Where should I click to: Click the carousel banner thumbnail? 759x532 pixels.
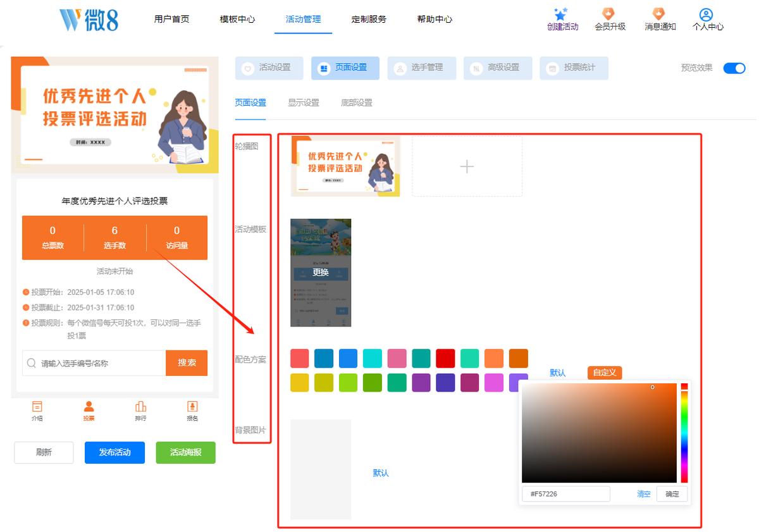pyautogui.click(x=345, y=166)
